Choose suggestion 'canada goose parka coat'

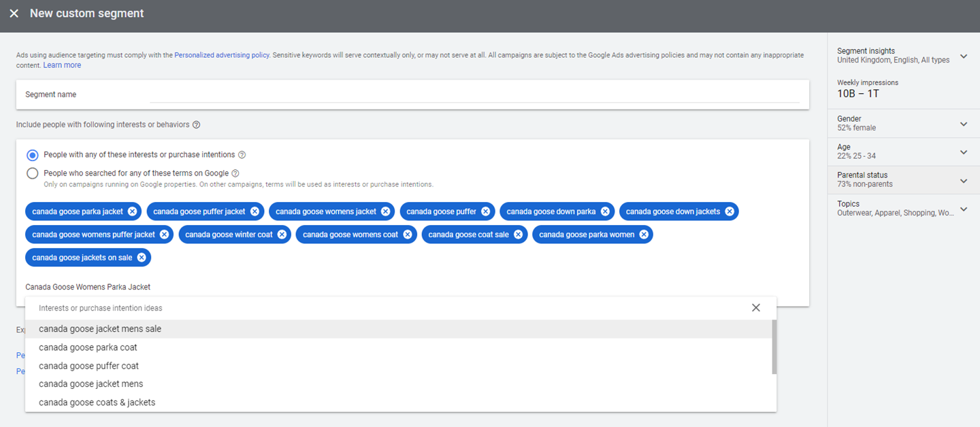[x=399, y=347]
